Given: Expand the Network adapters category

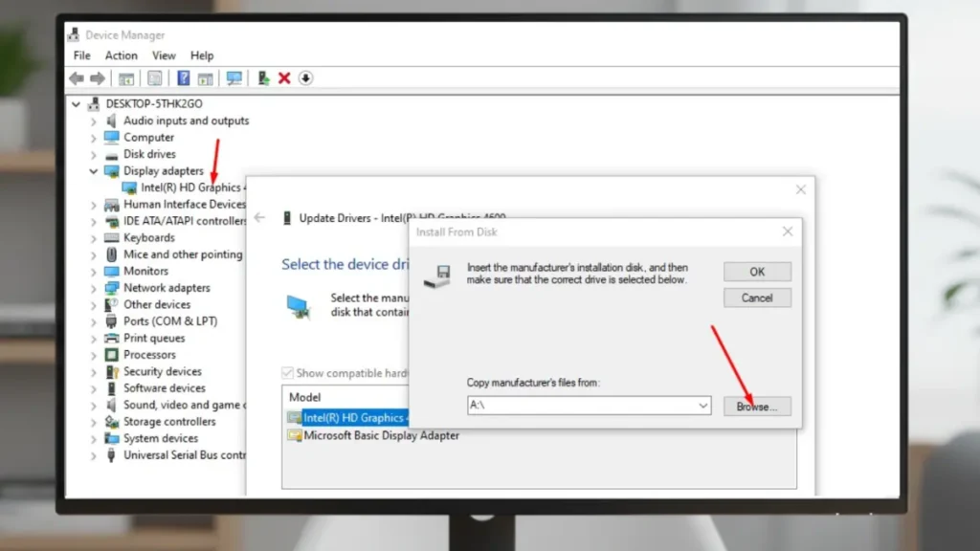Looking at the screenshot, I should click(x=94, y=288).
